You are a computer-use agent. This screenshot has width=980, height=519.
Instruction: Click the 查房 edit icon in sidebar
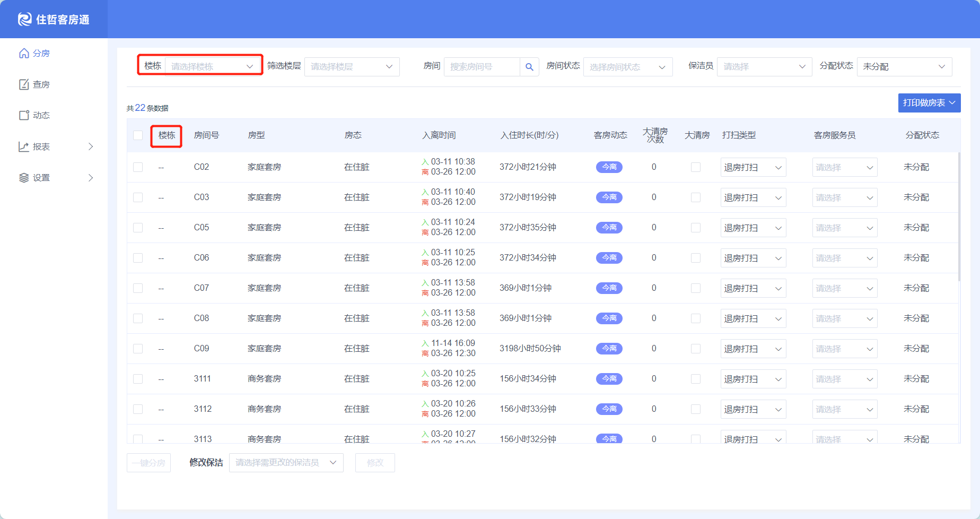point(24,84)
